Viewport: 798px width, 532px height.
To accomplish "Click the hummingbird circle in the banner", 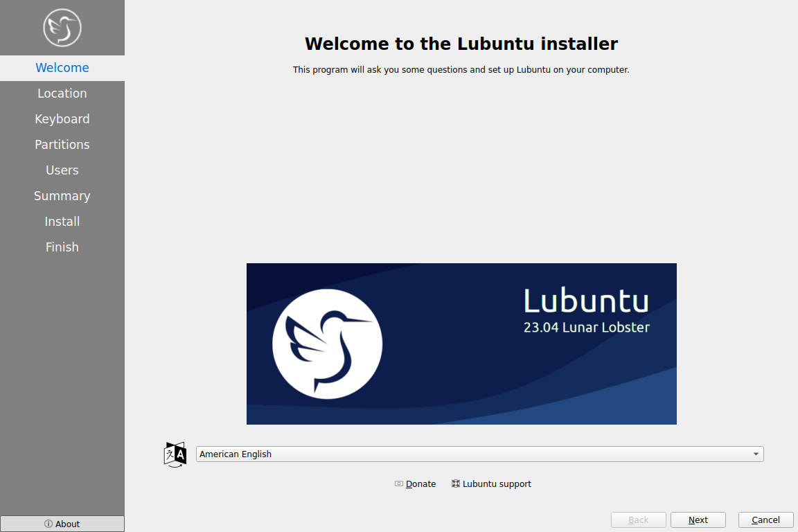I will [327, 344].
